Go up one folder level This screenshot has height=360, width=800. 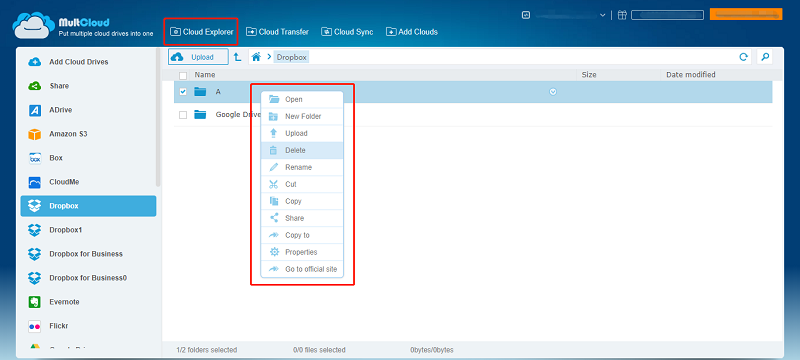click(x=238, y=57)
